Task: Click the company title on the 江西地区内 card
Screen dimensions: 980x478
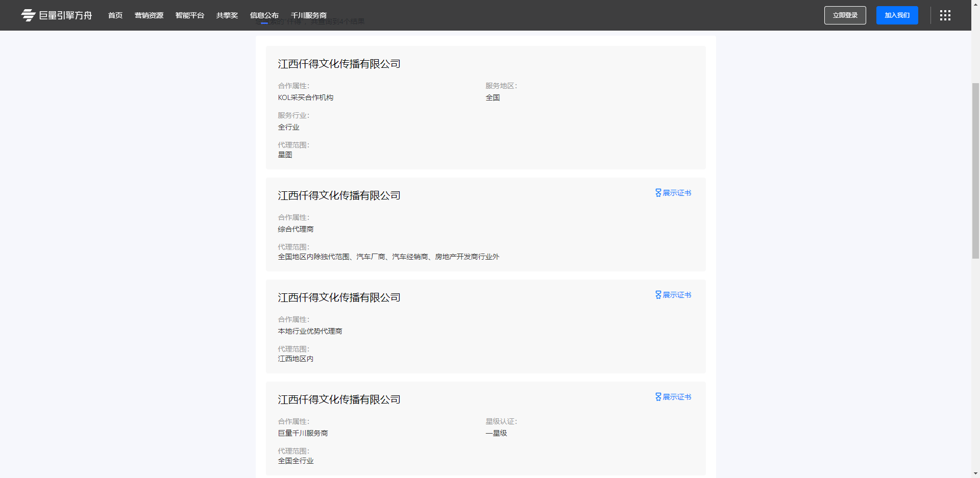Action: click(x=339, y=297)
